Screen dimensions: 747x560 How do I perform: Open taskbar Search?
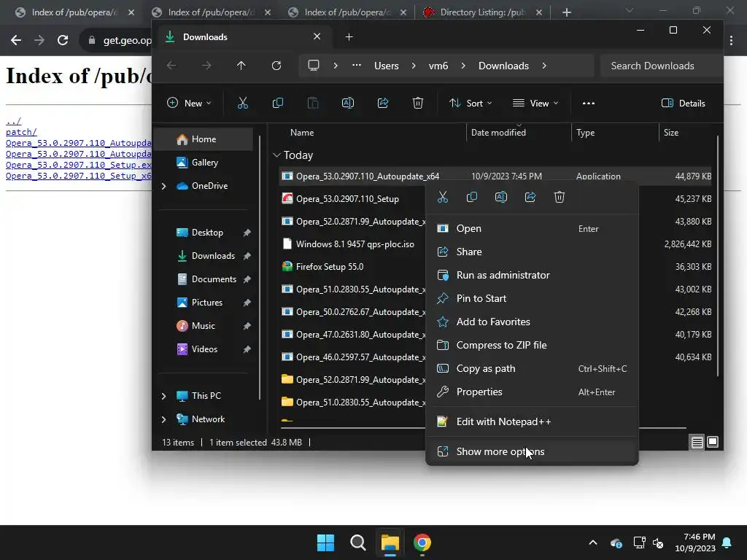pyautogui.click(x=357, y=542)
